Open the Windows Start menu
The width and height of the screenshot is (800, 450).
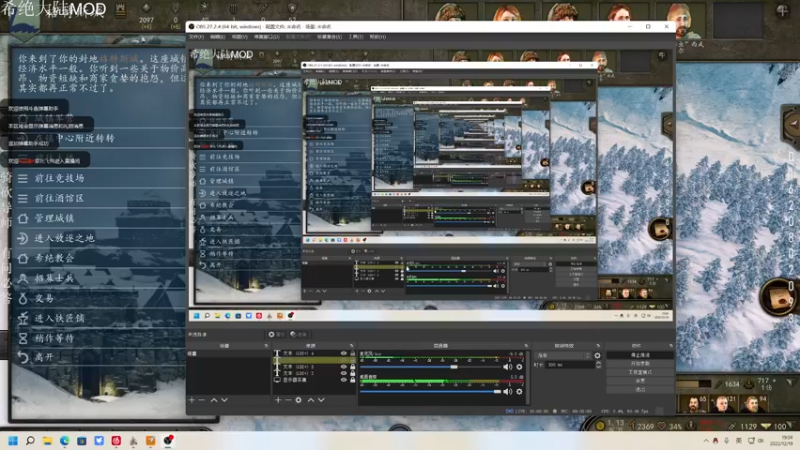(13, 440)
